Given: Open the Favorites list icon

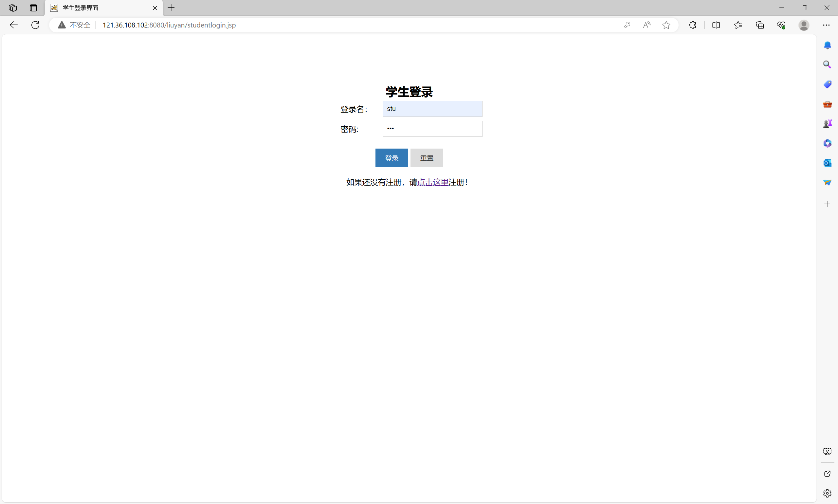Looking at the screenshot, I should click(x=738, y=25).
